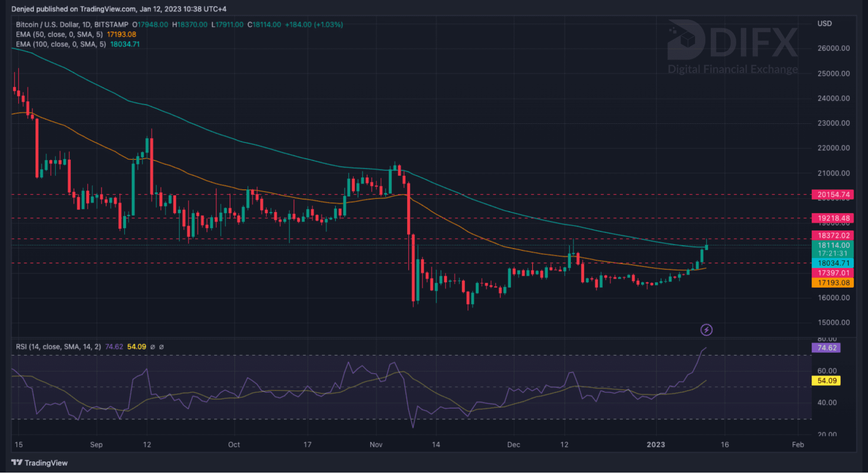
Task: Click the cyan 18034.71 EMA price tag
Action: tap(832, 263)
